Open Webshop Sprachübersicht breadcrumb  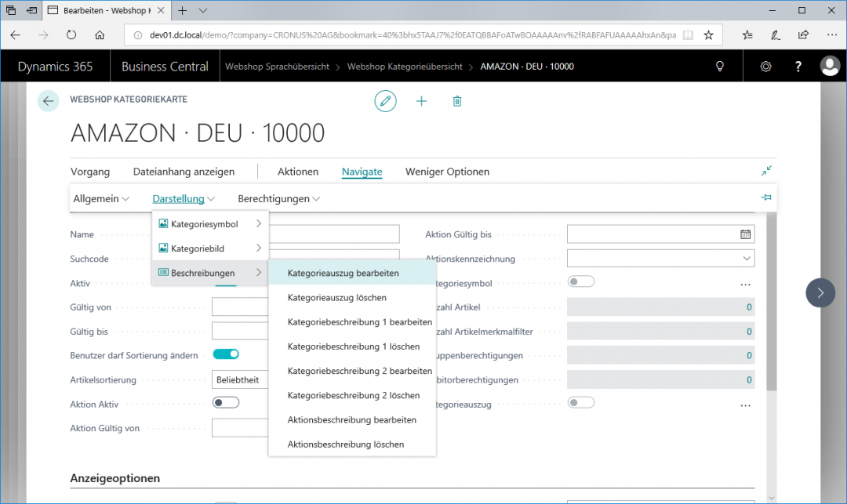(x=277, y=67)
